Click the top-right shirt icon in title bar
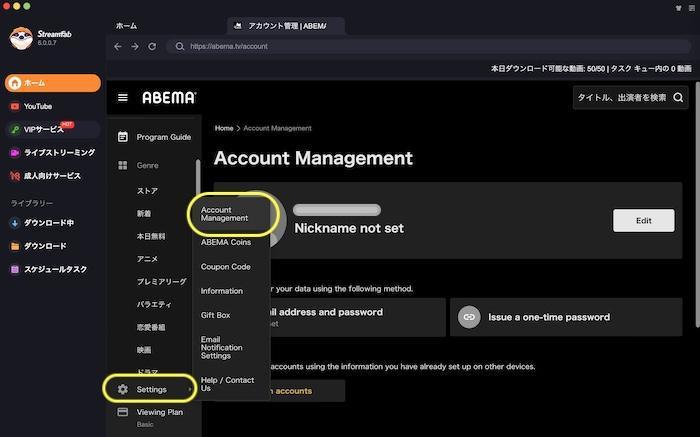Screen dimensions: 700x437 point(678,8)
